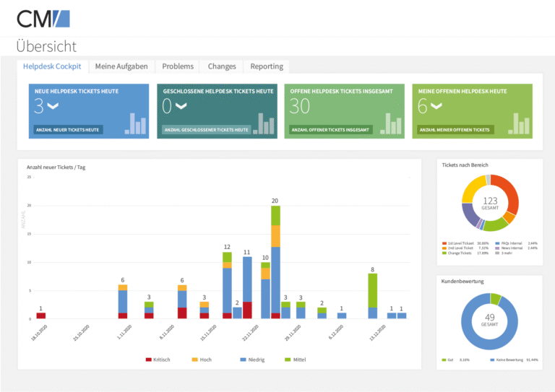
Task: Click the CM logo icon
Action: point(43,19)
